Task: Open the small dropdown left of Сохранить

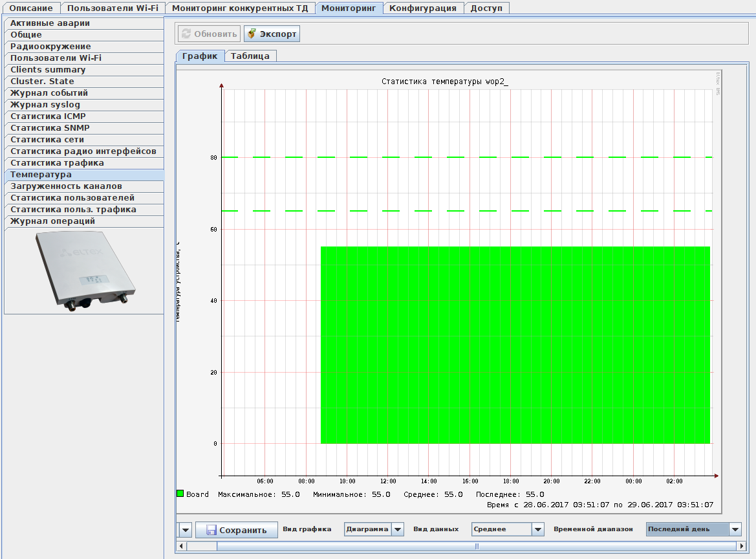Action: pos(185,531)
